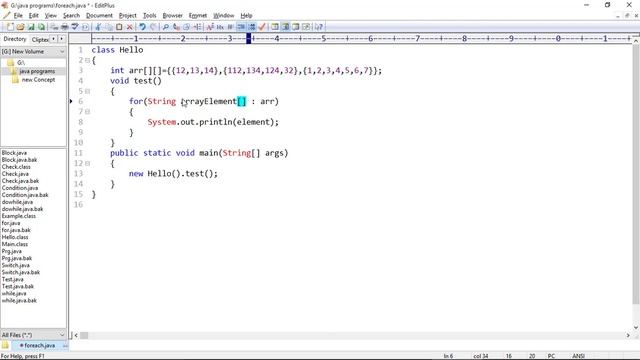Image resolution: width=640 pixels, height=360 pixels.
Task: Select Block.java in file list
Action: (x=14, y=153)
